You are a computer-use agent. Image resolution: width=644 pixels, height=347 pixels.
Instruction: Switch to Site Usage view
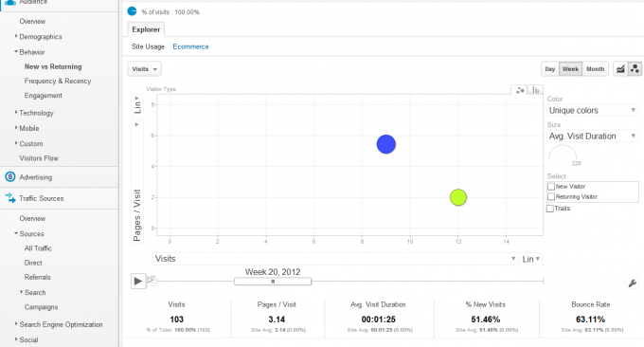click(148, 46)
